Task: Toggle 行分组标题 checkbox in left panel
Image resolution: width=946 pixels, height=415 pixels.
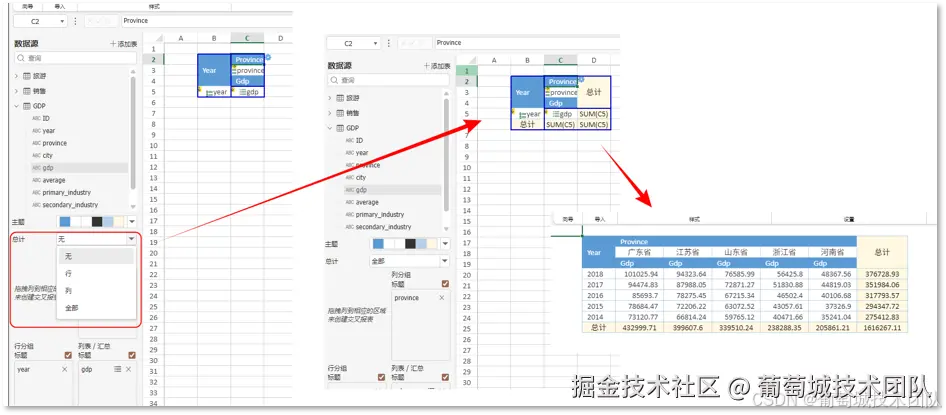Action: click(68, 355)
